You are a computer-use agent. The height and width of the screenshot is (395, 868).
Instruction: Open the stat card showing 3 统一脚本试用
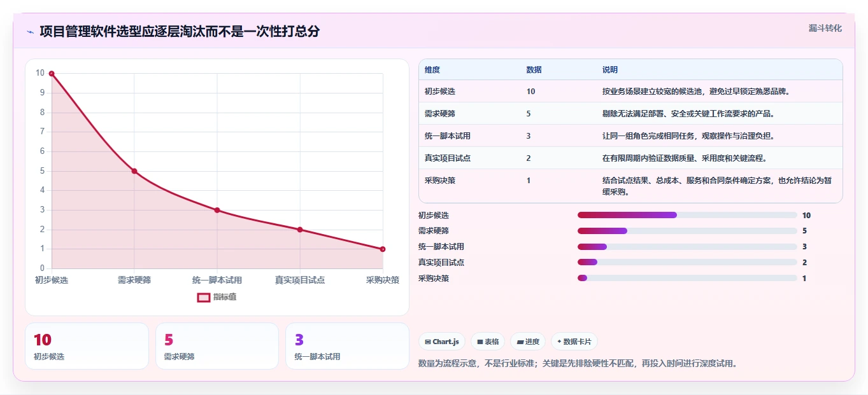[x=347, y=346]
